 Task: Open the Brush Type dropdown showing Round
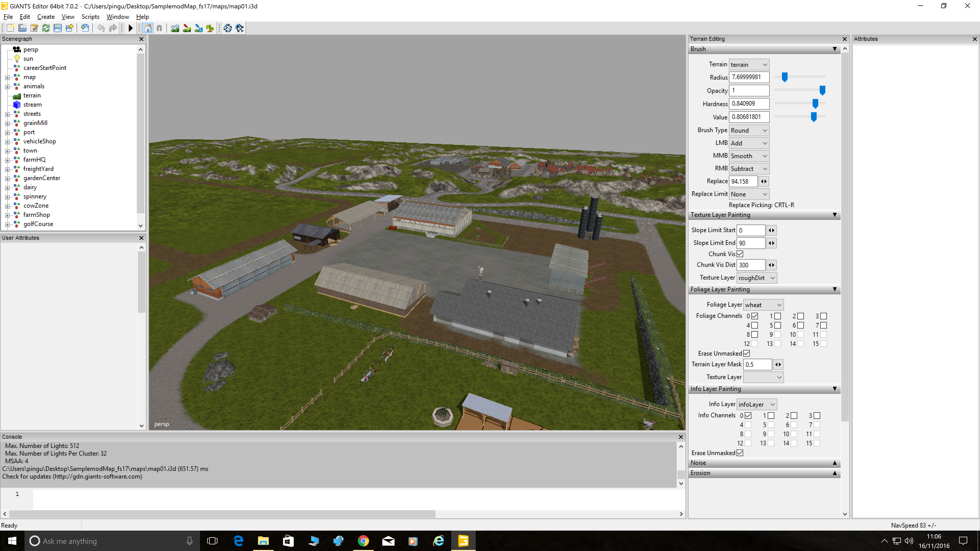(749, 130)
